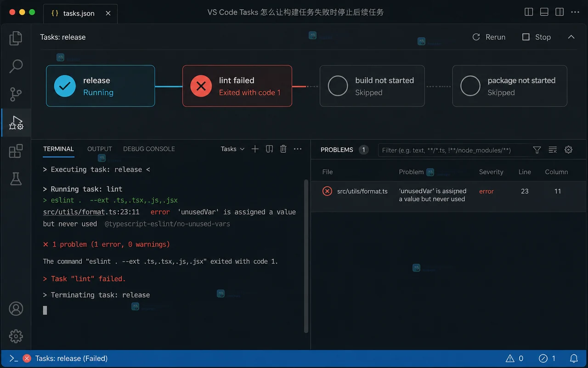Click the Stop task button
Image resolution: width=588 pixels, height=368 pixels.
click(x=537, y=37)
